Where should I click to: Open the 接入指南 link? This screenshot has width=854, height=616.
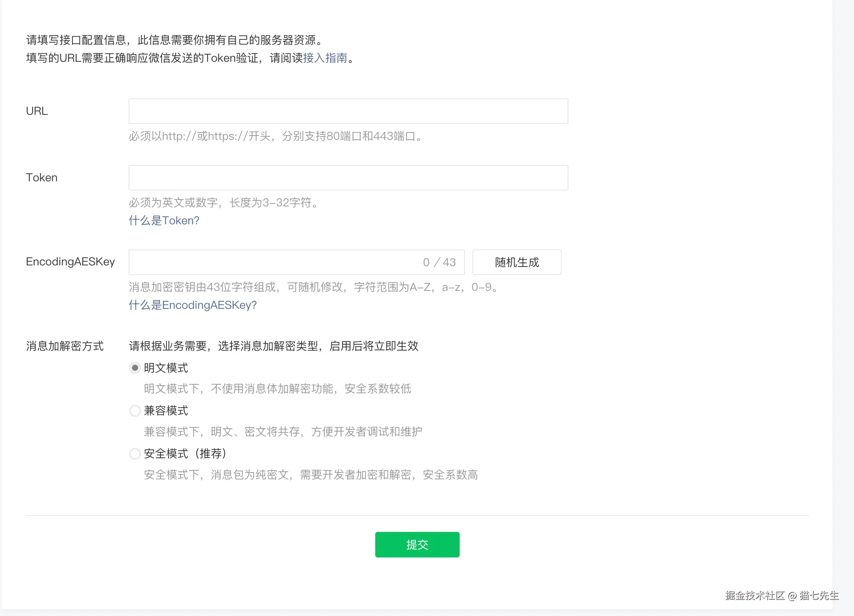point(325,58)
